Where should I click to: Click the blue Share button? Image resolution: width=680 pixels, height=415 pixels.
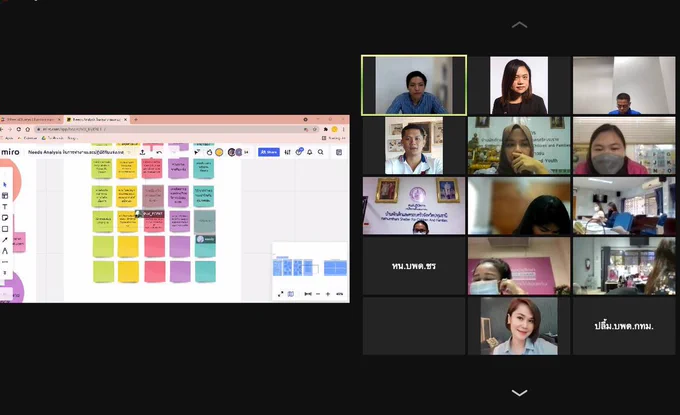[x=269, y=152]
